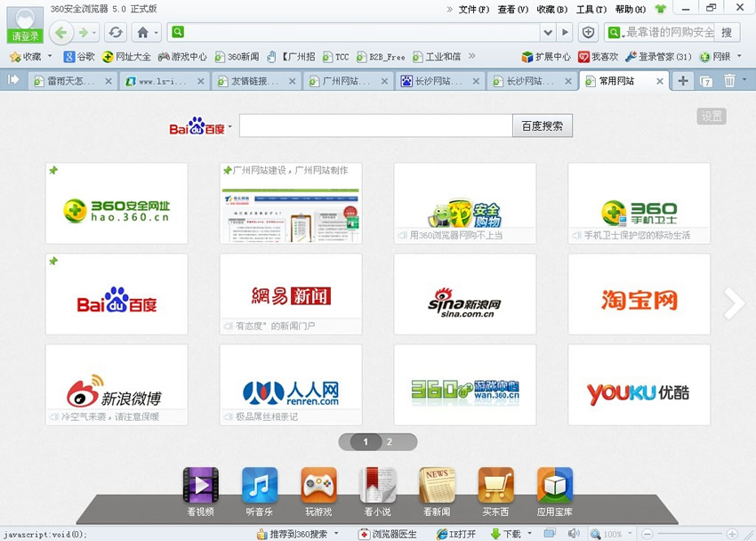
Task: Expand the 收藏 favorites dropdown arrow
Action: 50,56
